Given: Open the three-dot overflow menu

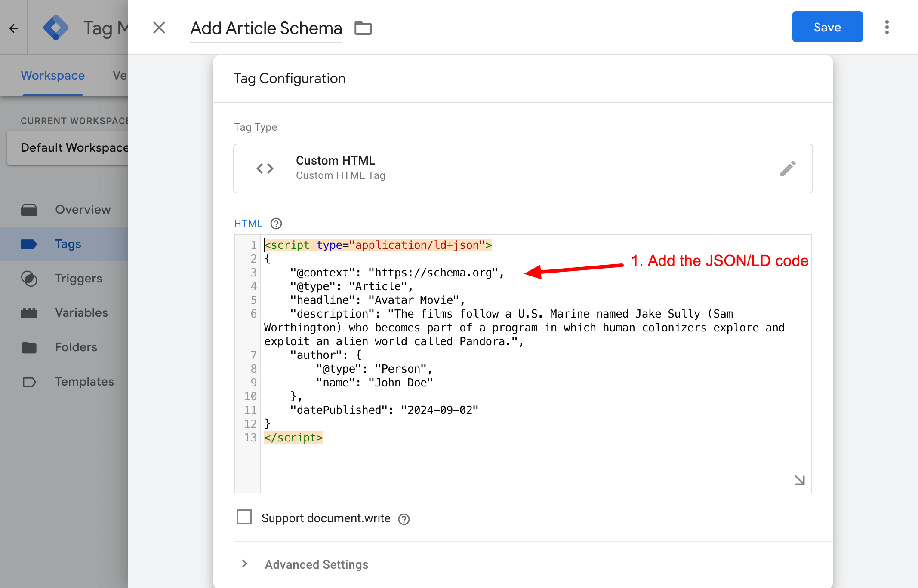Looking at the screenshot, I should pos(887,27).
